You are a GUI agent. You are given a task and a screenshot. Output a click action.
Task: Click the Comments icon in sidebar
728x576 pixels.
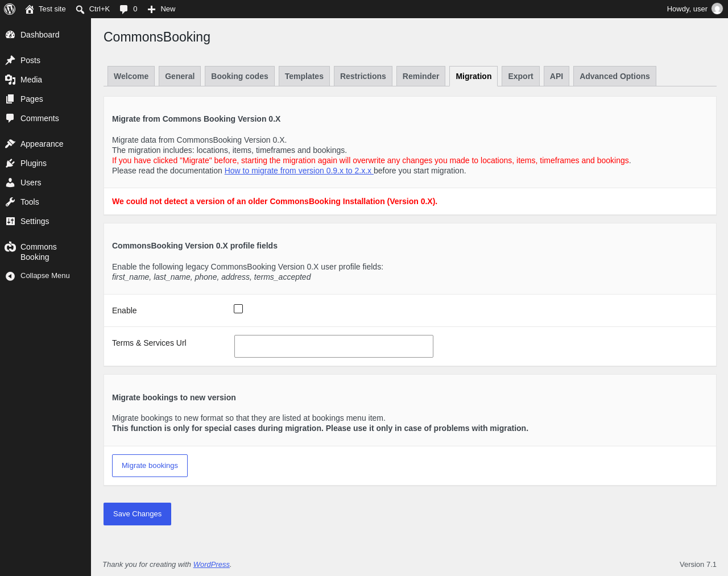(10, 118)
